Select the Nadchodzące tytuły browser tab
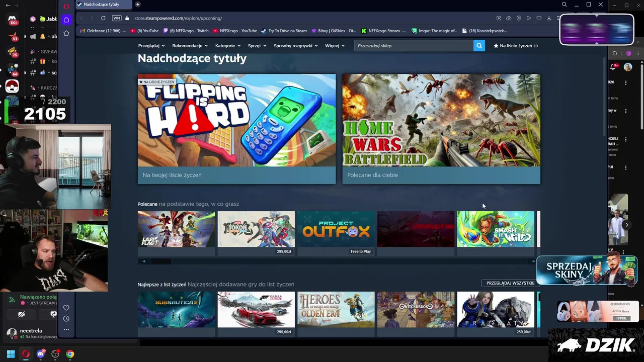The width and height of the screenshot is (644, 362). (x=103, y=5)
